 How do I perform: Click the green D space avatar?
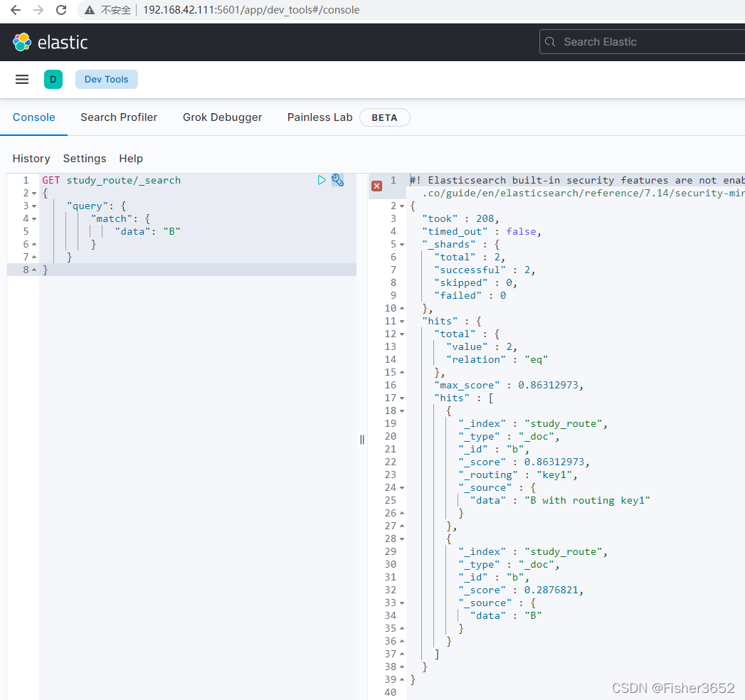pyautogui.click(x=53, y=79)
